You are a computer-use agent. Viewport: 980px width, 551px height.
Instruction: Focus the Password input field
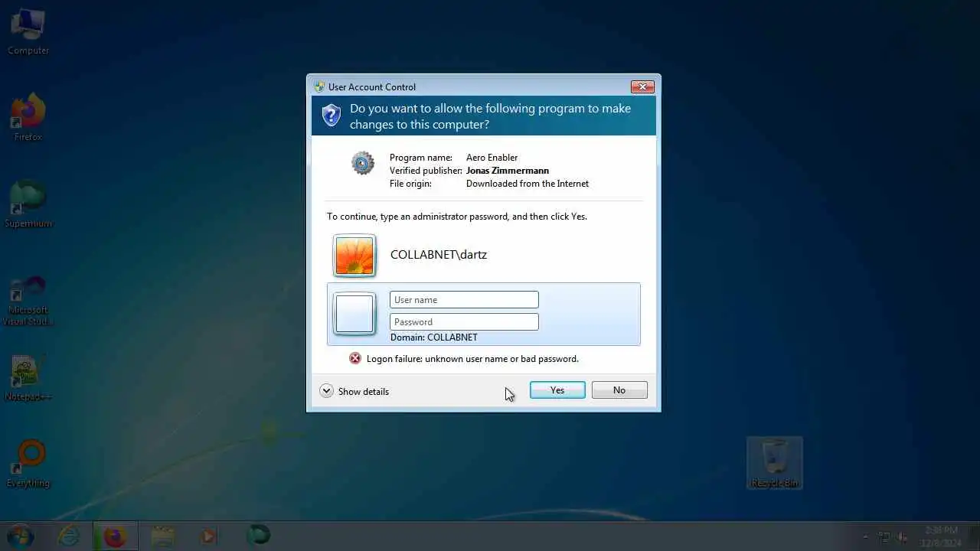(464, 322)
